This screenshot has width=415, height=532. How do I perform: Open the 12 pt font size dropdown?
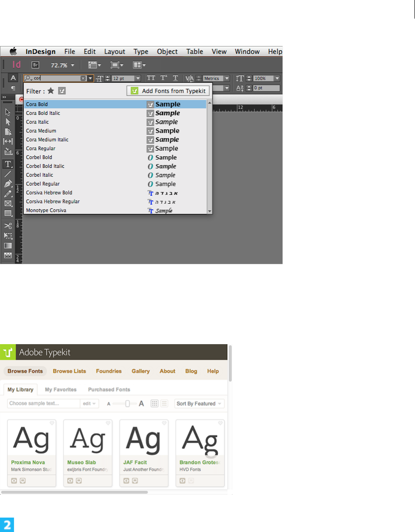click(138, 79)
